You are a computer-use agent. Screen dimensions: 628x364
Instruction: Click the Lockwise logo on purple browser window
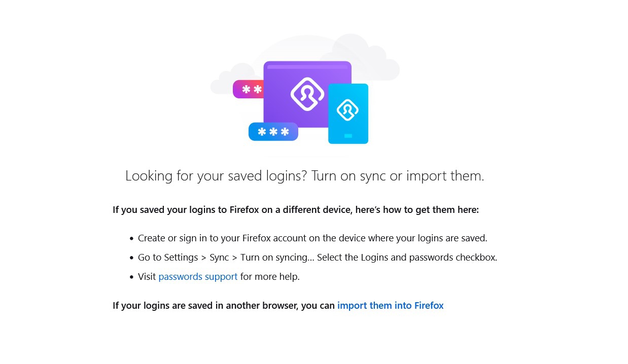[x=307, y=94]
